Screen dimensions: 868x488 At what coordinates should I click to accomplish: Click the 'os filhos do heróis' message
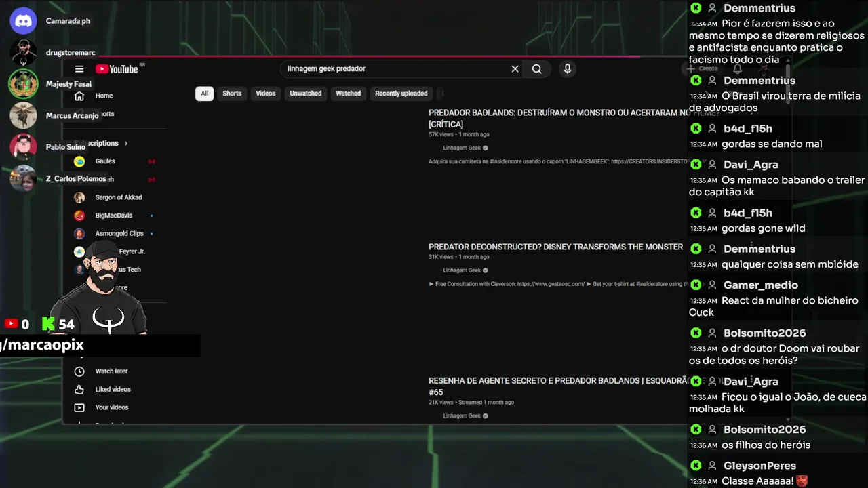point(766,445)
